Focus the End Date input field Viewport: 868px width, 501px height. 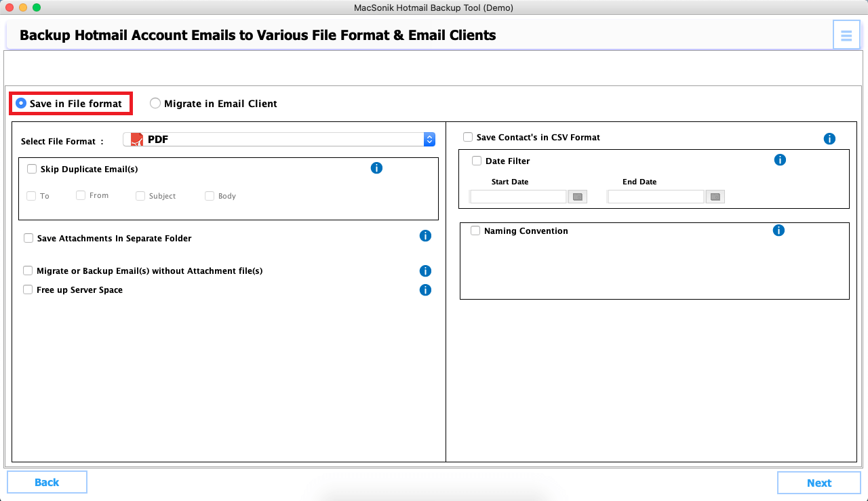pos(656,197)
